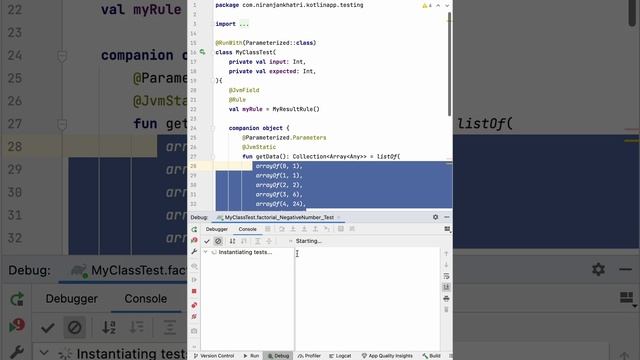The image size is (640, 360).
Task: Toggle Sort by Duration in center test toolbar
Action: point(244,241)
